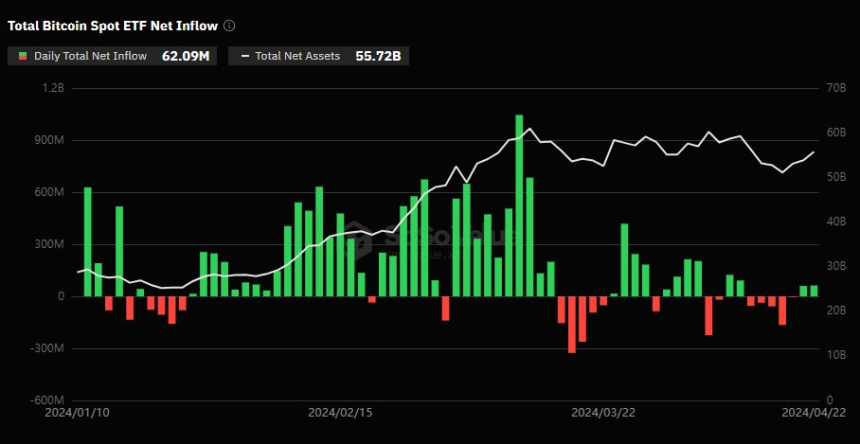Click the white dash icon before Total Net Assets
Image resolution: width=860 pixels, height=444 pixels.
[244, 56]
